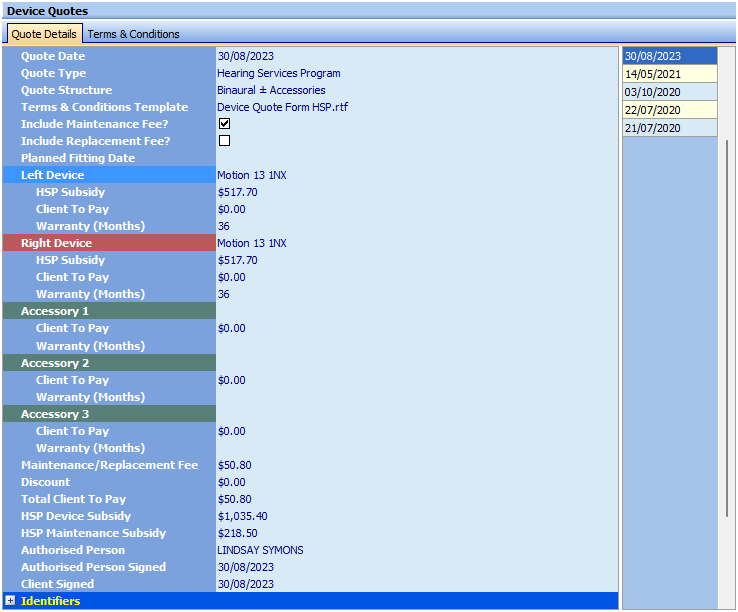Select the 03/10/2020 quote in date list
Image resolution: width=738 pixels, height=612 pixels.
coord(669,92)
